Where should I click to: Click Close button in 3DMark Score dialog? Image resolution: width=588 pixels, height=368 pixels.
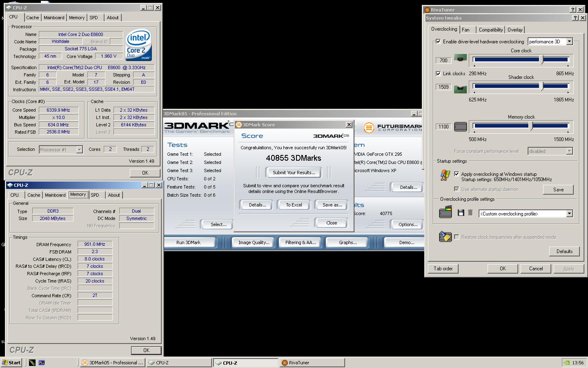tap(332, 223)
